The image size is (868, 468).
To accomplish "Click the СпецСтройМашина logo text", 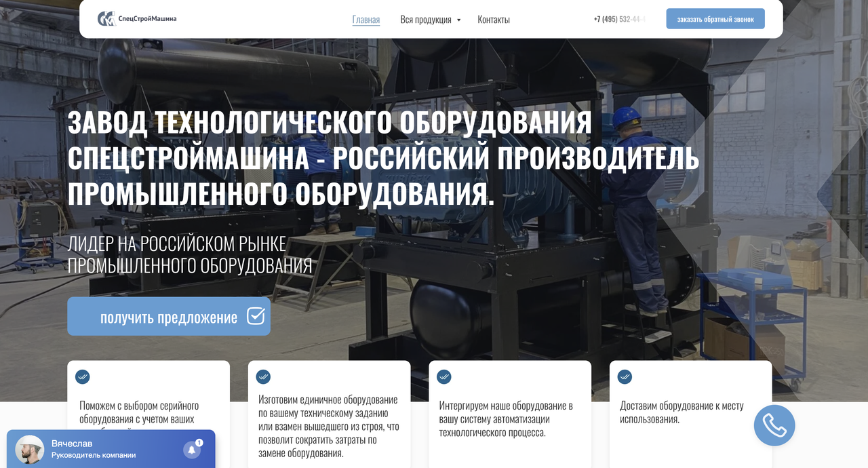I will pyautogui.click(x=147, y=19).
